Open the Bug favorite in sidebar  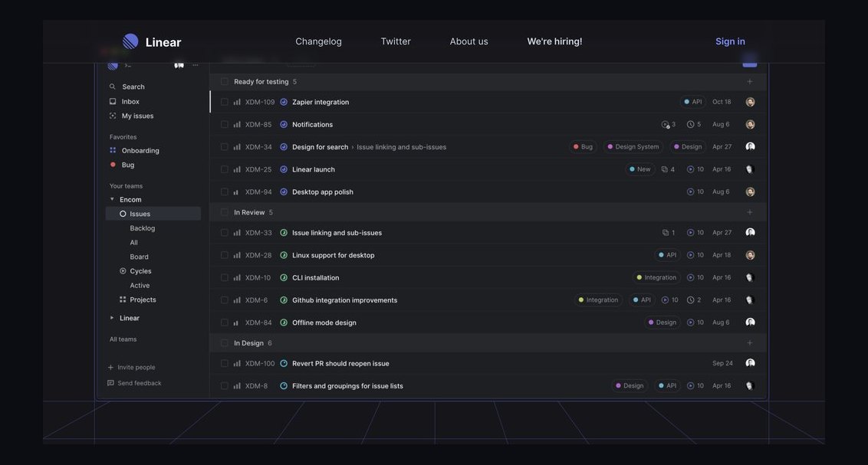pos(128,165)
